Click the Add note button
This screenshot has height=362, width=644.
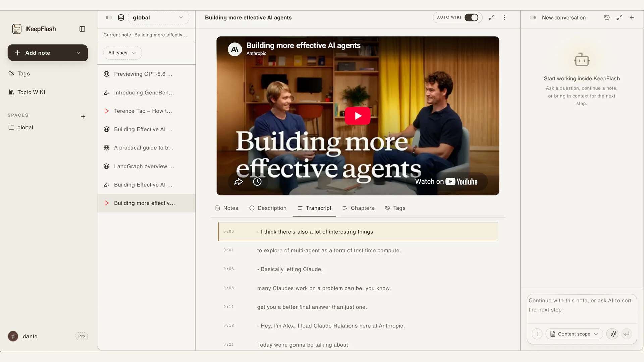[48, 53]
